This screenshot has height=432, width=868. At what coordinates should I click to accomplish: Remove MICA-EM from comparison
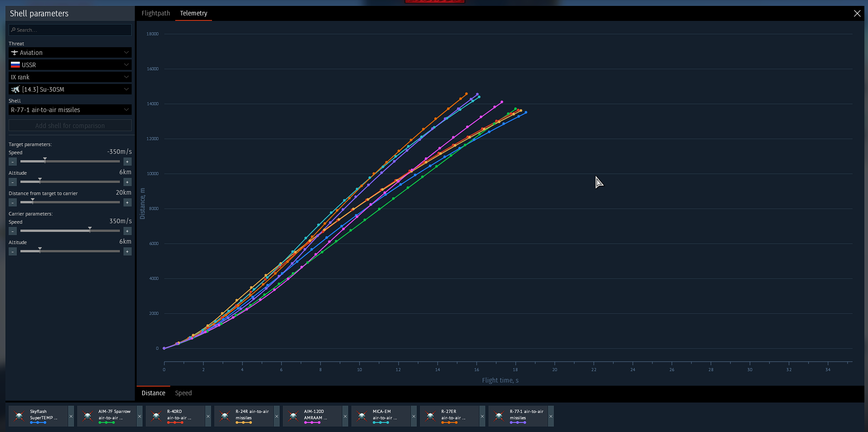point(414,416)
